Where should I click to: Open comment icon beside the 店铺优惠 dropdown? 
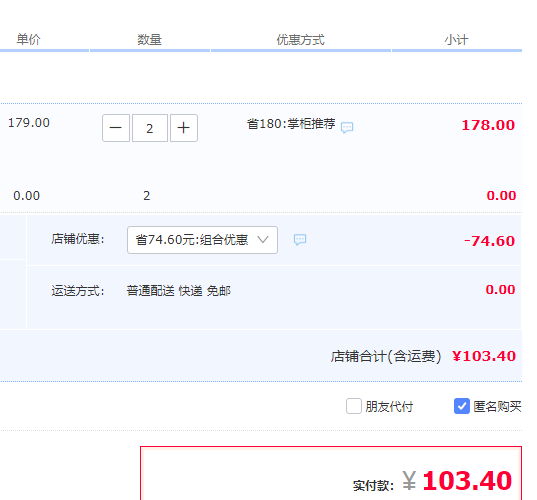pyautogui.click(x=300, y=239)
